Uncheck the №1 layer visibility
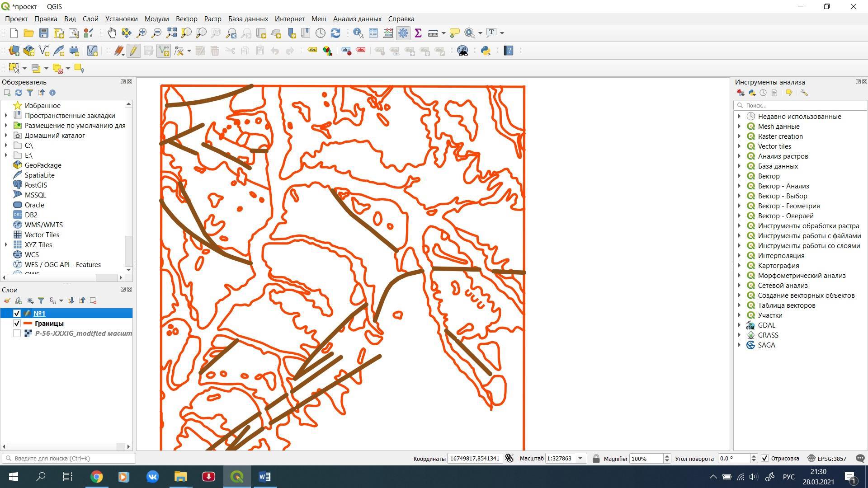 click(17, 313)
